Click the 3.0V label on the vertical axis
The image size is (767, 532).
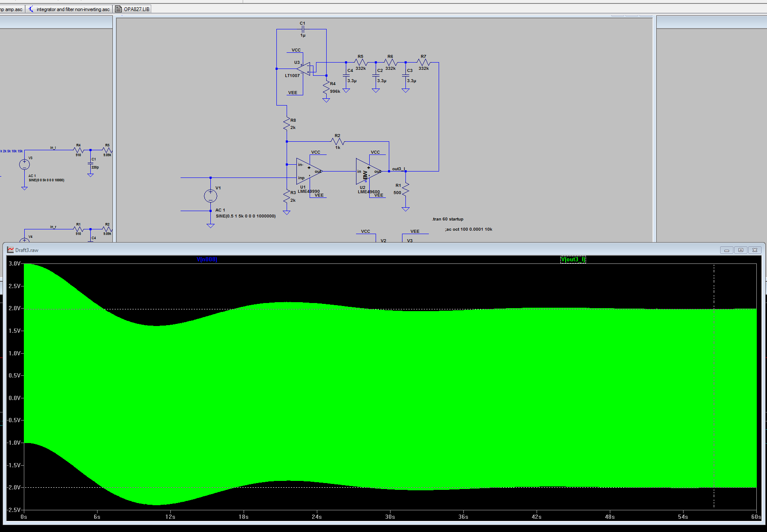pos(14,263)
